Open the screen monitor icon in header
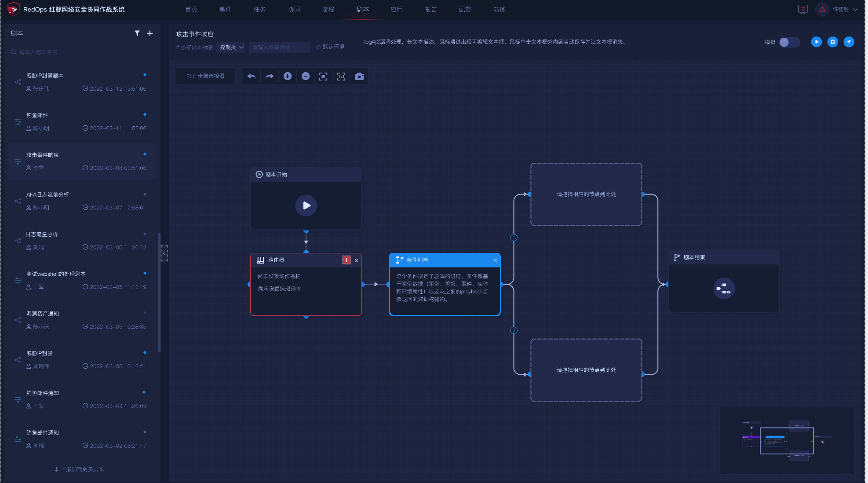Viewport: 868px width, 483px height. pos(803,9)
